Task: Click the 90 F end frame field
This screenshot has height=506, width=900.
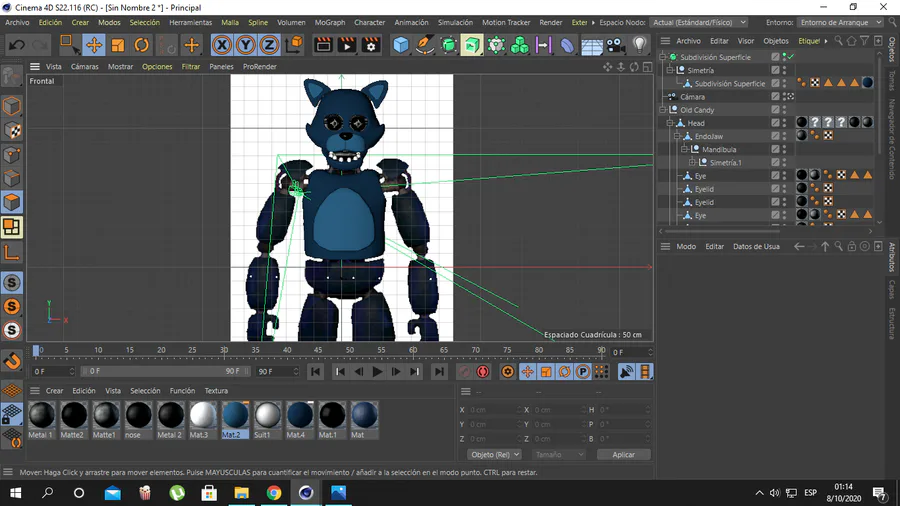Action: (x=277, y=371)
